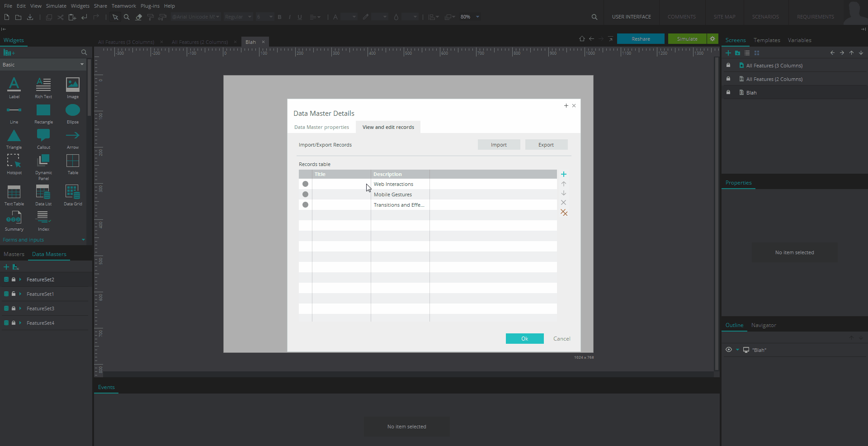Select the Web Interactions row circle
The image size is (868, 446).
305,184
